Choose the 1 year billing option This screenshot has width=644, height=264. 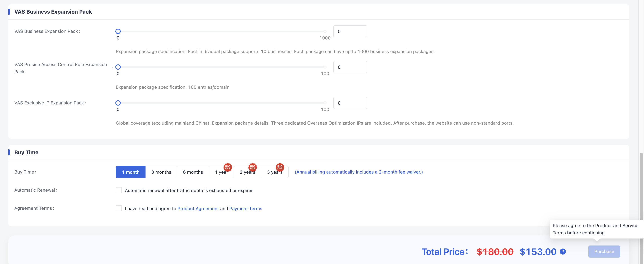[x=221, y=172]
